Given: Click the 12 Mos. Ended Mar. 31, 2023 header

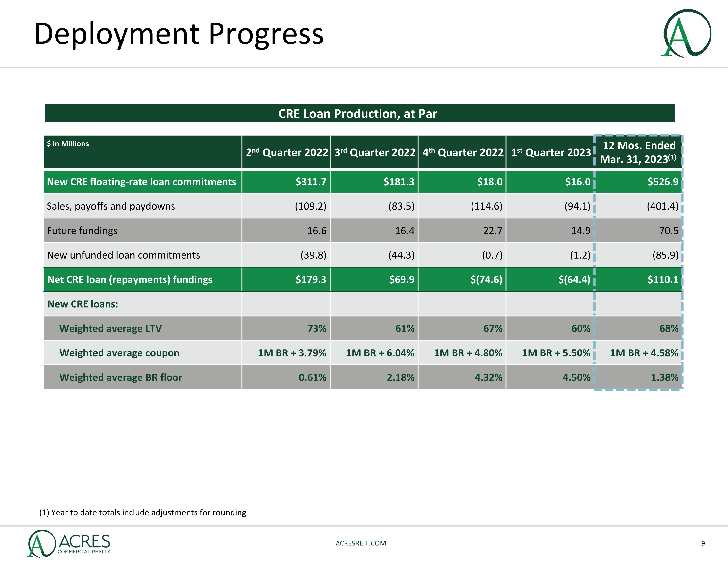Looking at the screenshot, I should tap(638, 152).
